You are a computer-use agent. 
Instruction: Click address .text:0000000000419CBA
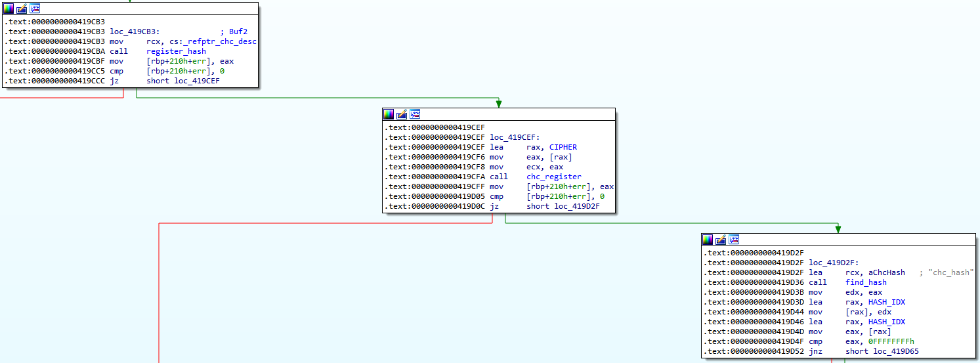54,51
